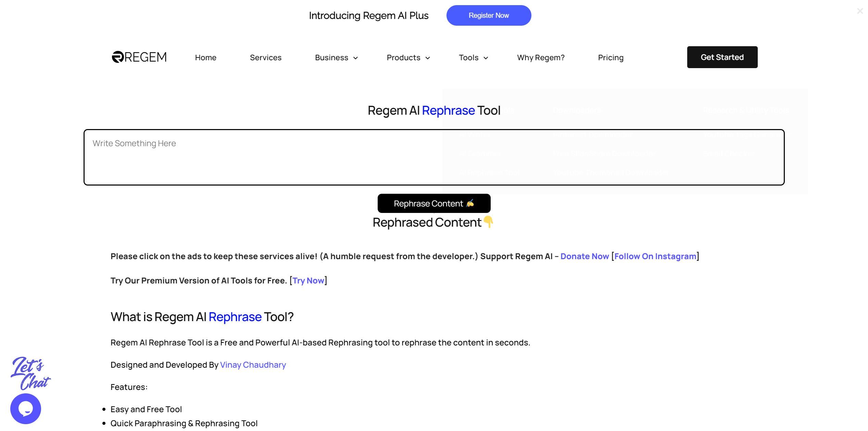Screen dimensions: 868x431
Task: Click the Try Now premium link
Action: coord(308,280)
